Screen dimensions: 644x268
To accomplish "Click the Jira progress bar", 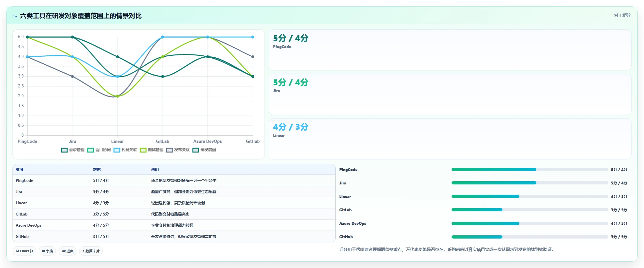I will tap(530, 183).
